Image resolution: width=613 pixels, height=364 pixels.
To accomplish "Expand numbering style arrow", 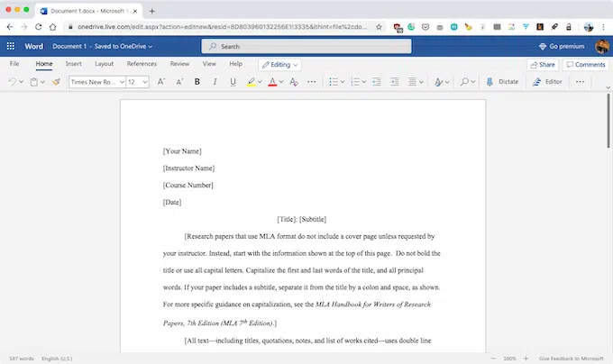I will point(364,82).
